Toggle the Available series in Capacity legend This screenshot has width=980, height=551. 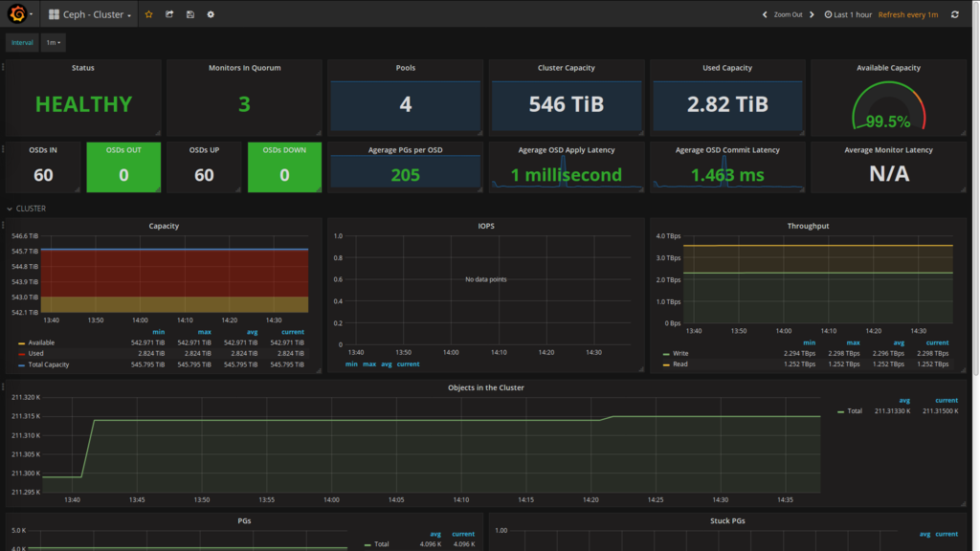41,342
